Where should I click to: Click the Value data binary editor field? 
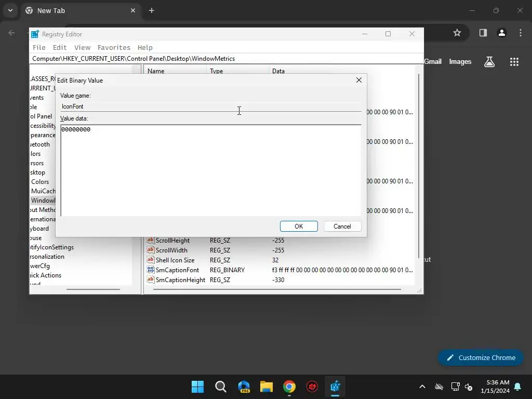pos(211,170)
